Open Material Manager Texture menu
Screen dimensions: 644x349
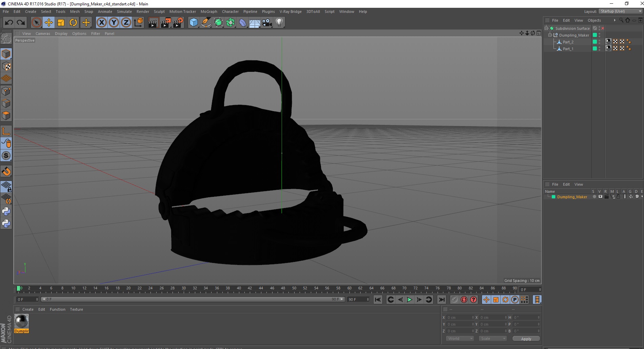coord(76,309)
